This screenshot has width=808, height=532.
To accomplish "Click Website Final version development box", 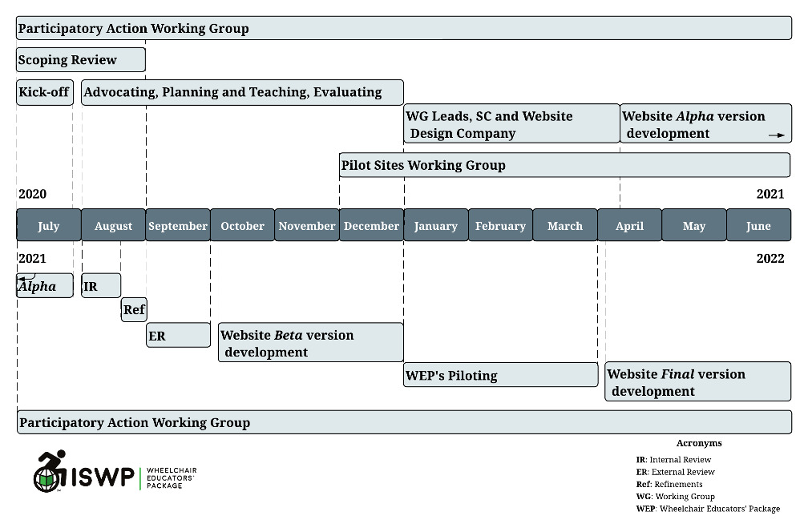I will tap(697, 381).
